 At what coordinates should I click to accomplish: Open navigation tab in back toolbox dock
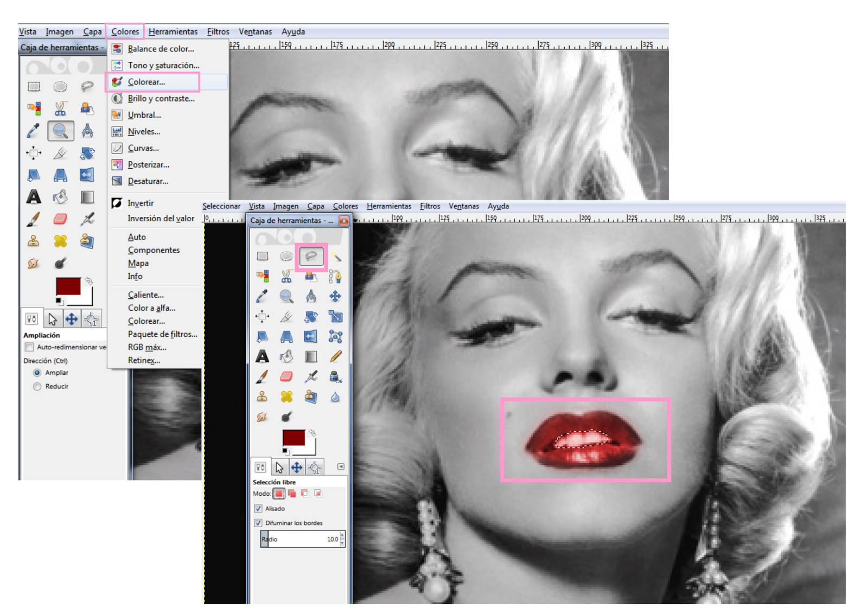71,319
